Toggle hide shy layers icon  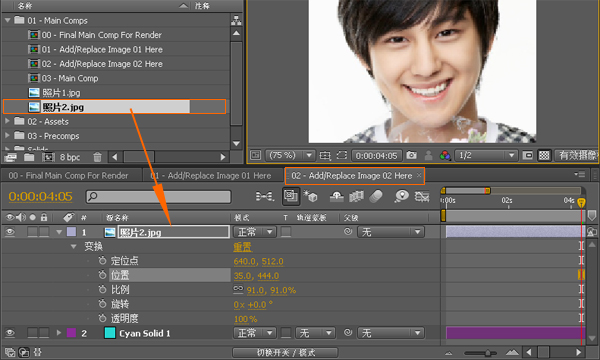coord(336,196)
